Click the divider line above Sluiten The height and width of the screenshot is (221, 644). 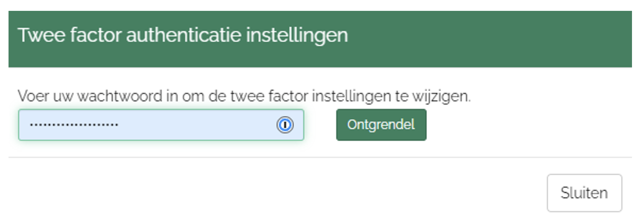point(320,157)
